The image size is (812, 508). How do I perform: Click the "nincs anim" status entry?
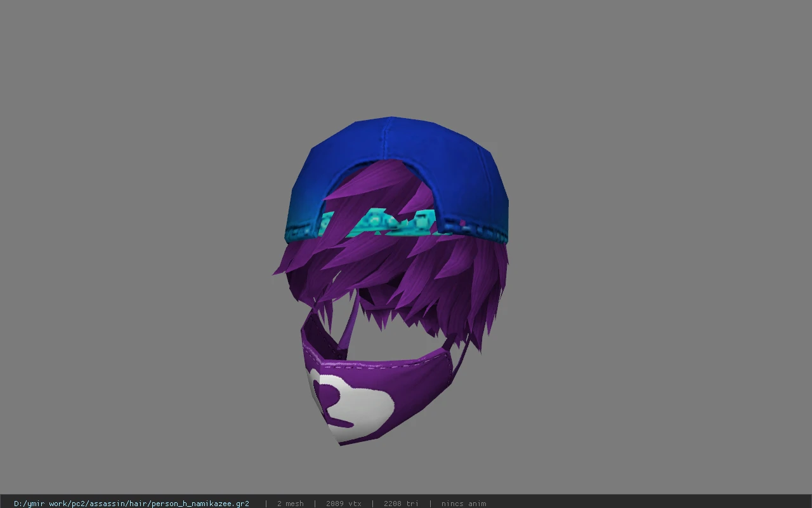point(464,504)
